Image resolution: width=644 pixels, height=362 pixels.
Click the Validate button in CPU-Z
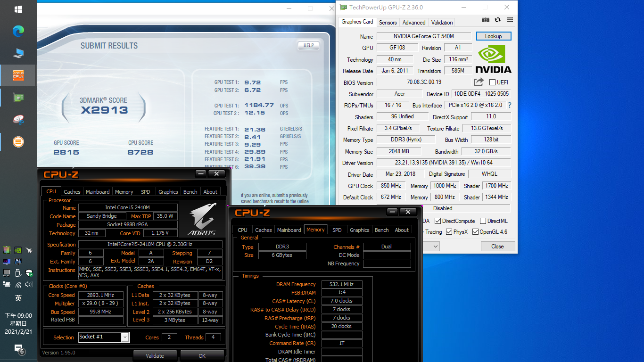click(x=155, y=356)
